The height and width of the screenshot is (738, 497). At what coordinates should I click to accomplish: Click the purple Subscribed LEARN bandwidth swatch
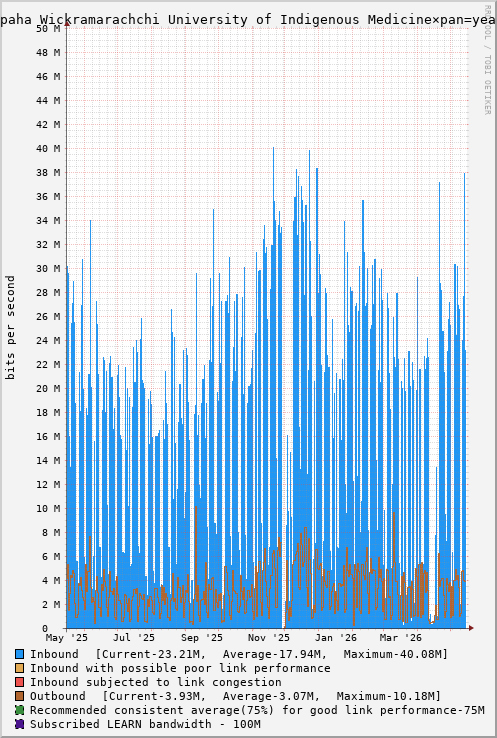coord(19,724)
